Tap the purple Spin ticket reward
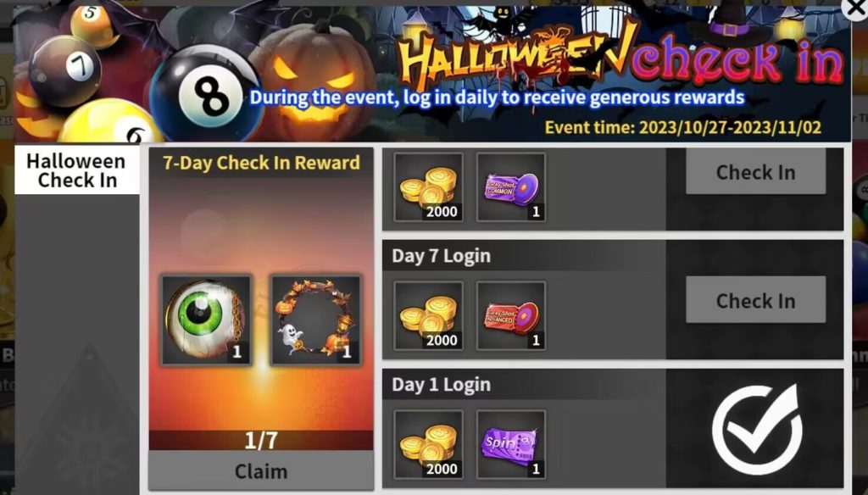868x495 pixels. [x=511, y=445]
